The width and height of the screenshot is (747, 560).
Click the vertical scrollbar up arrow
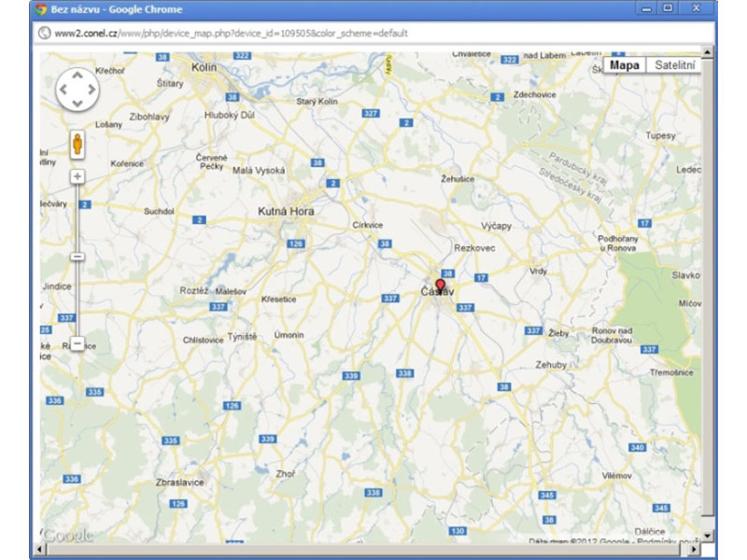coord(708,51)
